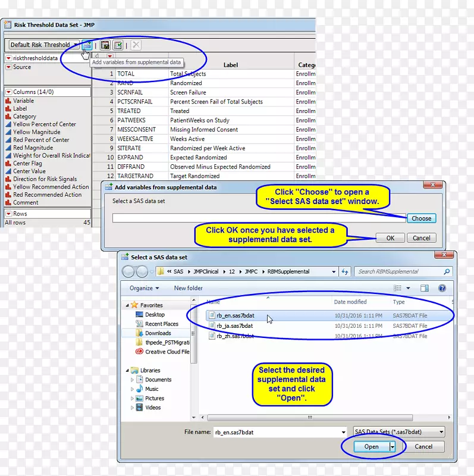Click the green-check table toolbar icon
This screenshot has height=476, width=474.
(118, 45)
